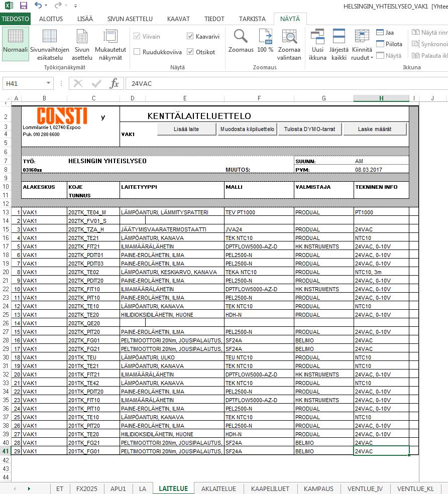Click the Muodosta kilpiluettelo button
This screenshot has width=448, height=494.
(247, 129)
